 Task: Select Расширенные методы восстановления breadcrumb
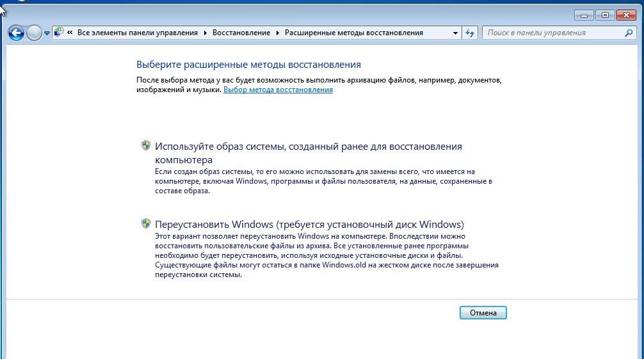(x=353, y=33)
